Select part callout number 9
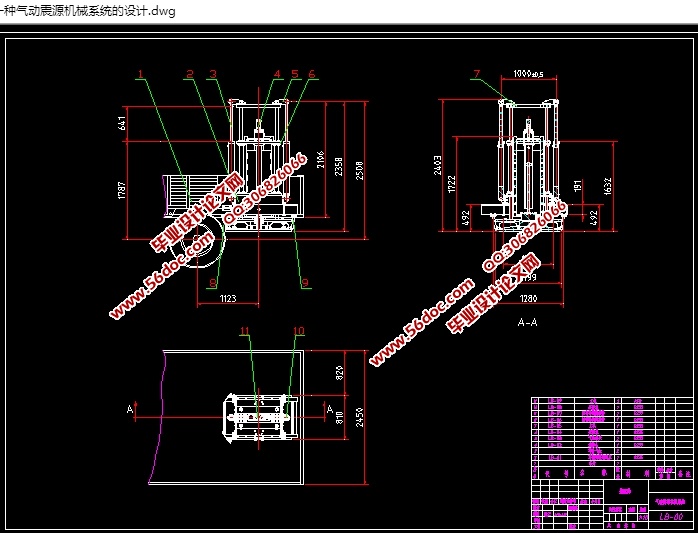This screenshot has width=698, height=533. [x=304, y=283]
